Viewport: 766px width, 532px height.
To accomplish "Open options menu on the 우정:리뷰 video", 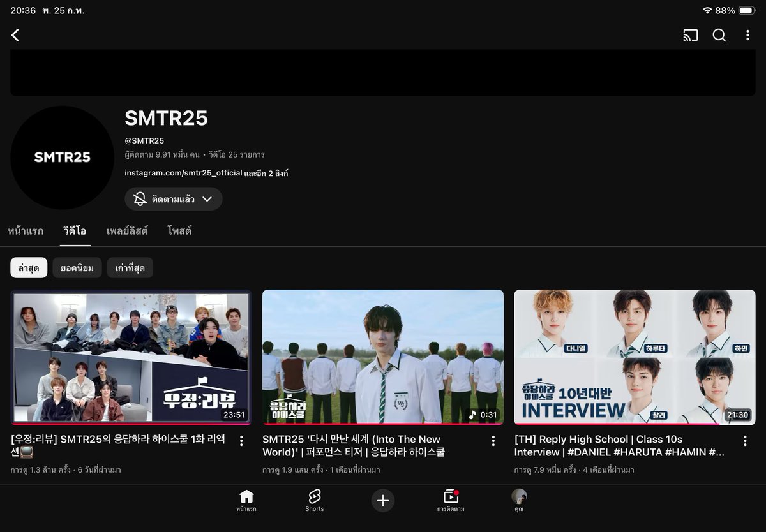I will 241,441.
